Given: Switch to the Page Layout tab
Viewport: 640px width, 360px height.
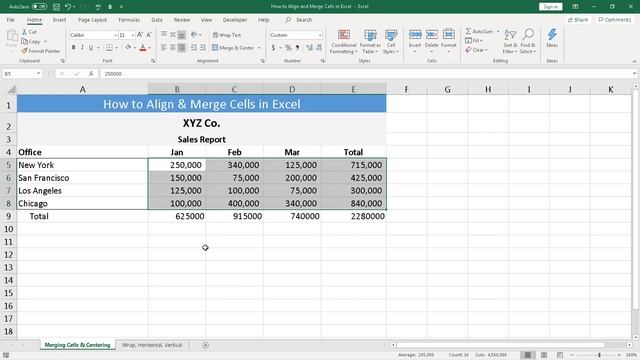Looking at the screenshot, I should tap(92, 20).
